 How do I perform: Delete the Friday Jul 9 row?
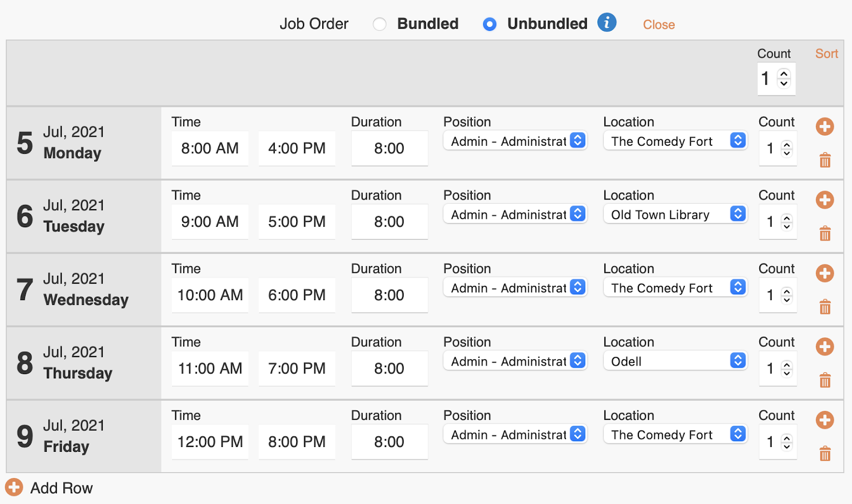pos(825,453)
